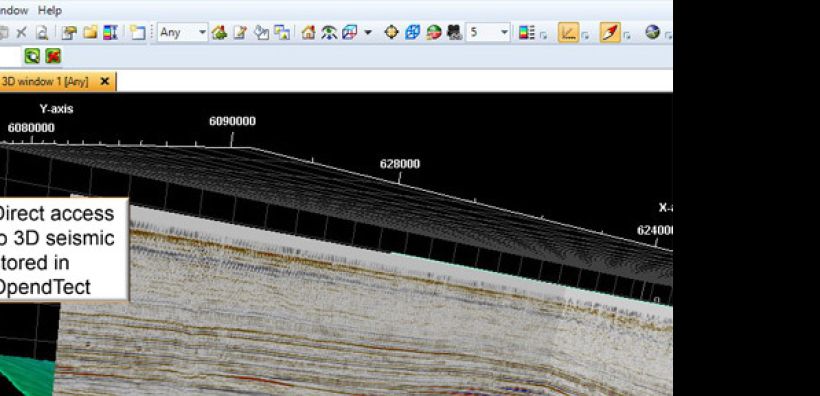Click the set target crosshair icon
Screen dimensions: 820x396
(391, 33)
